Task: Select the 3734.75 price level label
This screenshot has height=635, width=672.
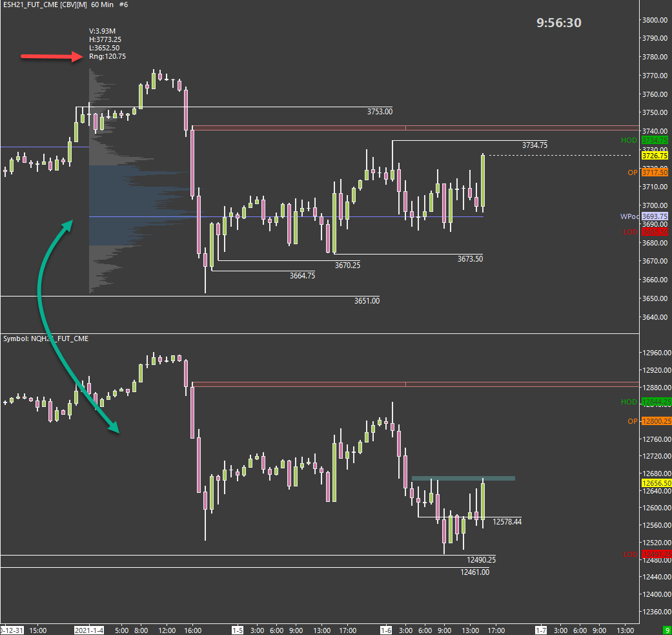Action: (x=535, y=145)
